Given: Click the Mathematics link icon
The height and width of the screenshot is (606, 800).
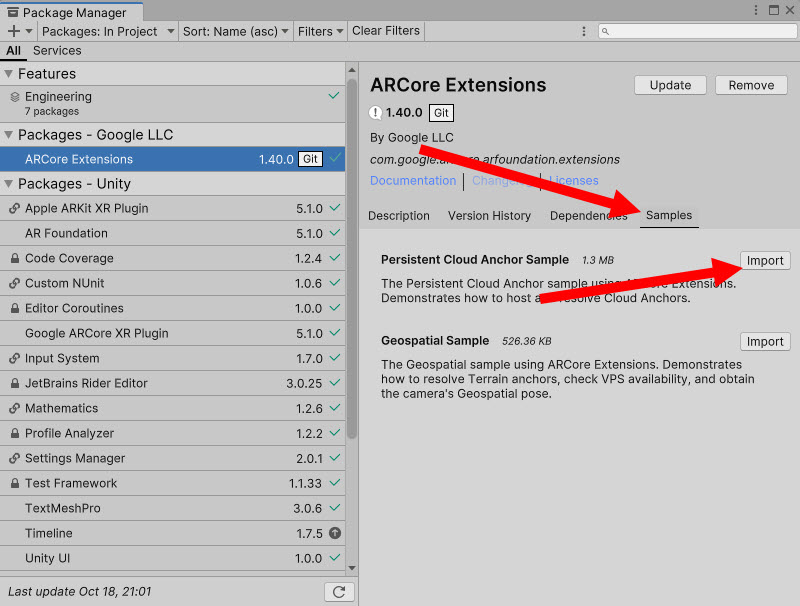Looking at the screenshot, I should [15, 408].
